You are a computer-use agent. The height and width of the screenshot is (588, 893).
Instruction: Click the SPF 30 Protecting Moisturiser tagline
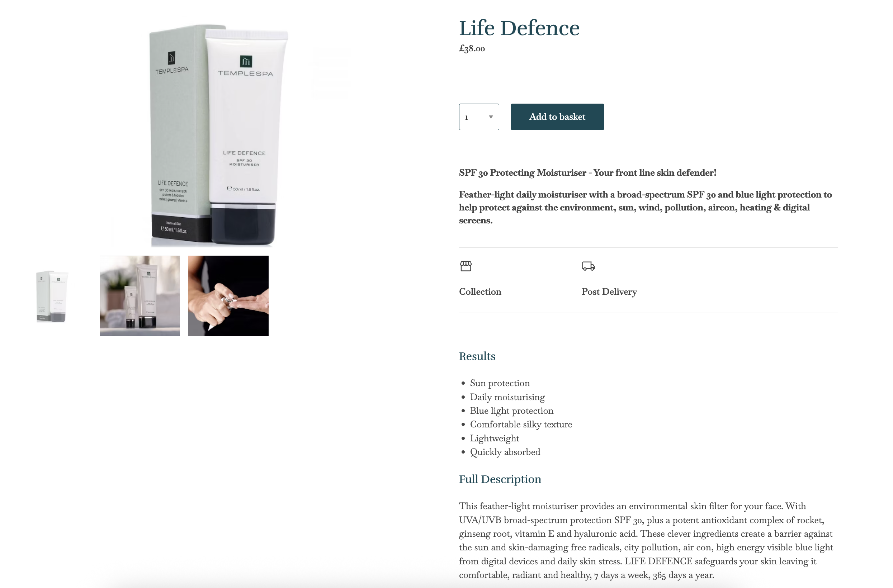[587, 173]
